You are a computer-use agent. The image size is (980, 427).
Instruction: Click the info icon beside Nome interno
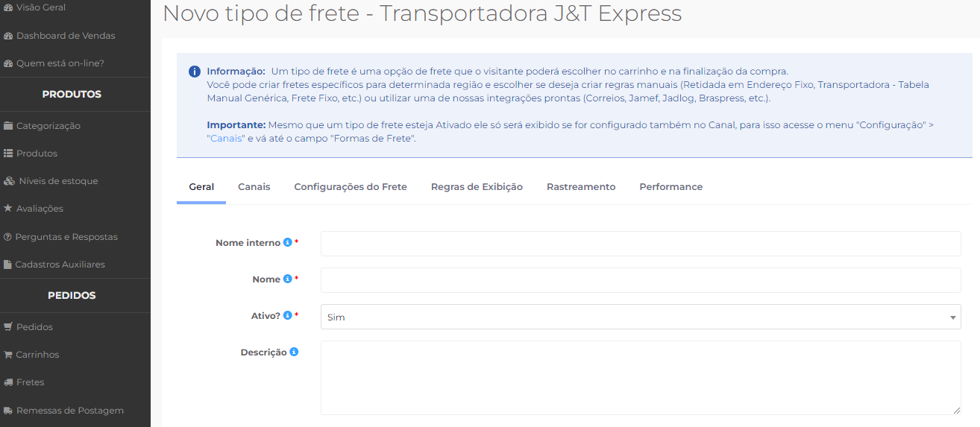287,242
